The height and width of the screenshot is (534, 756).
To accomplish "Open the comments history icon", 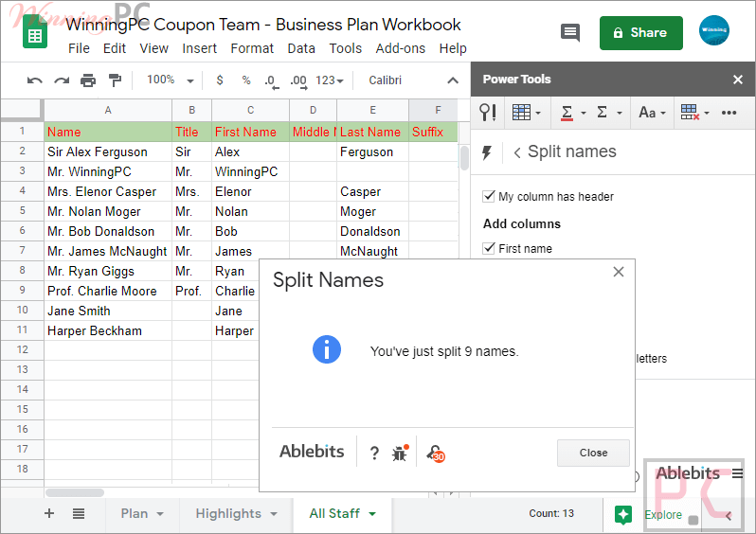I will pos(570,33).
